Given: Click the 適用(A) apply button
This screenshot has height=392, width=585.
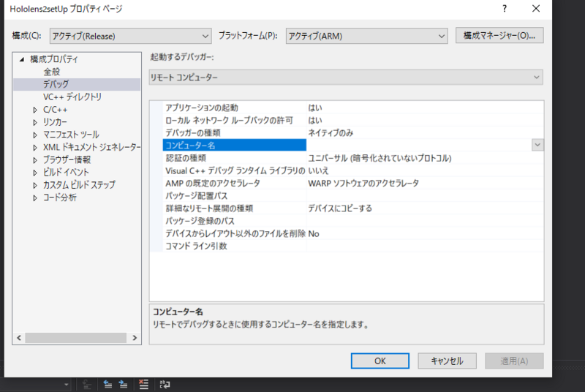Looking at the screenshot, I should [x=514, y=361].
